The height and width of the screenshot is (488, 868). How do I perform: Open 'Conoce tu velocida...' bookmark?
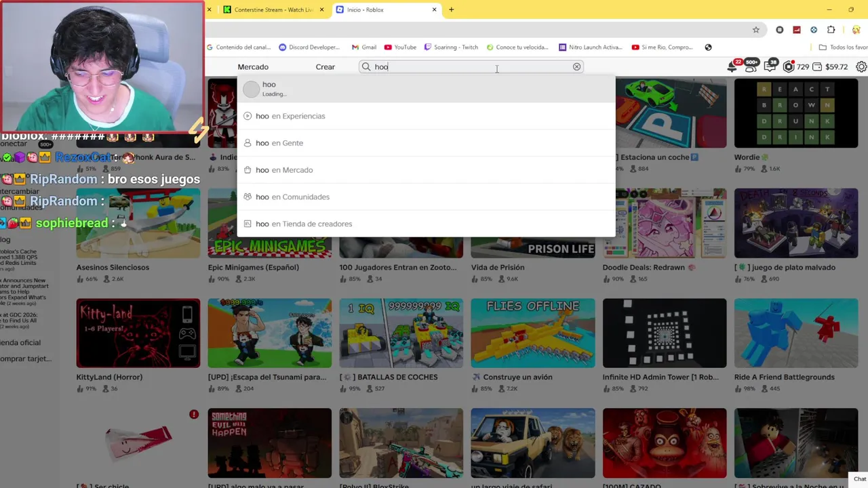coord(517,47)
